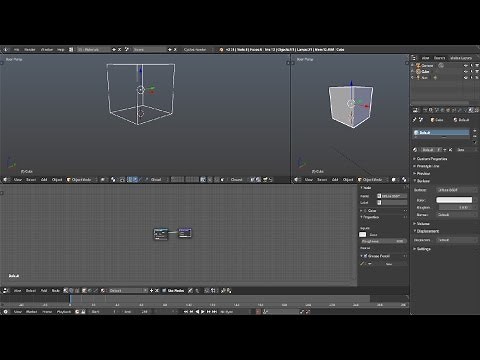Image resolution: width=480 pixels, height=360 pixels.
Task: Toggle visibility eye for Camera in outliner
Action: 466,66
